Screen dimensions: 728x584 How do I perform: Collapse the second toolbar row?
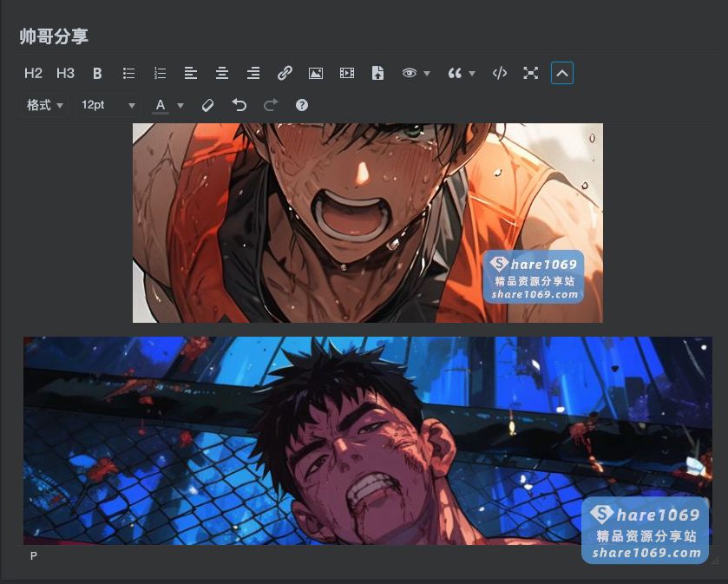click(561, 74)
